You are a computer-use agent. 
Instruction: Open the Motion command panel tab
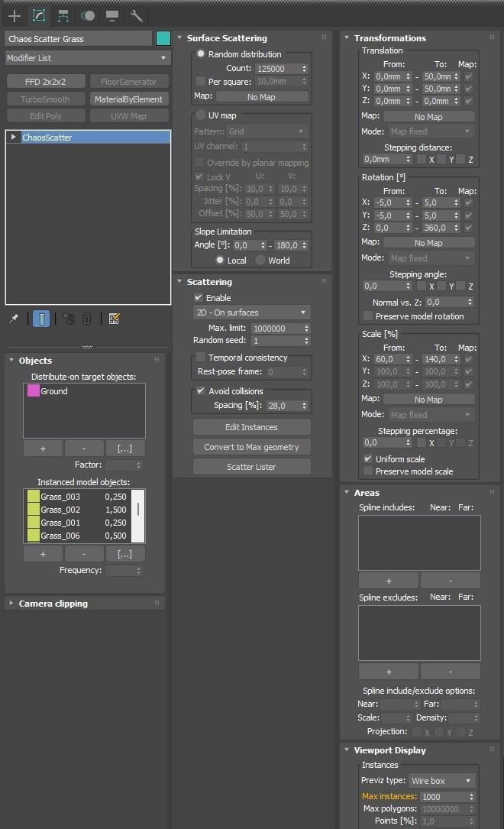tap(88, 16)
